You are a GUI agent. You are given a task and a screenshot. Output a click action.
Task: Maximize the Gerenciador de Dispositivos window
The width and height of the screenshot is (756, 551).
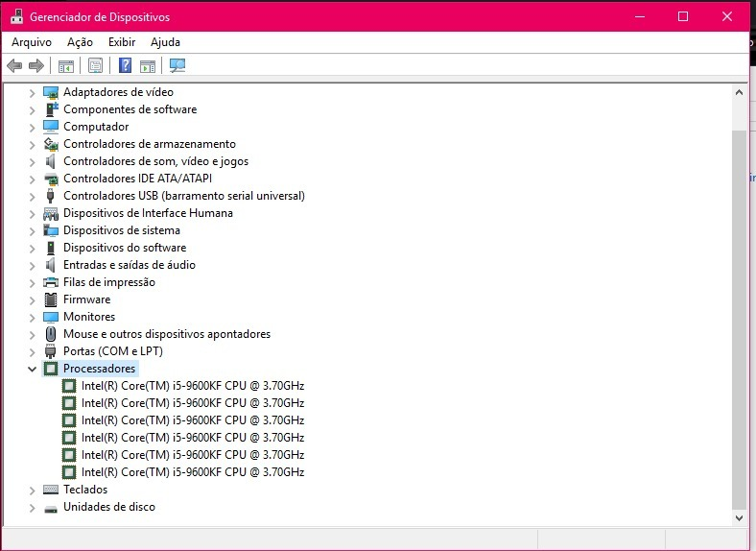click(683, 16)
